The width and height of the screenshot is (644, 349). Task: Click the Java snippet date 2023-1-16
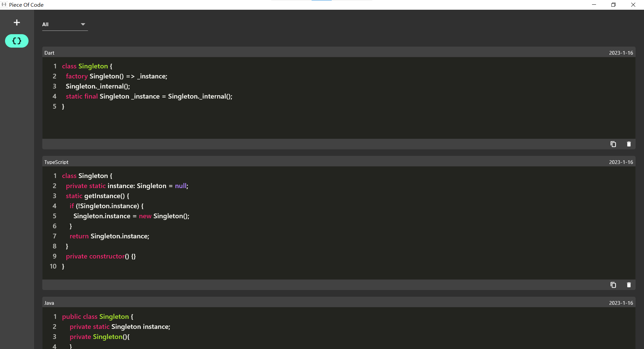coord(621,303)
